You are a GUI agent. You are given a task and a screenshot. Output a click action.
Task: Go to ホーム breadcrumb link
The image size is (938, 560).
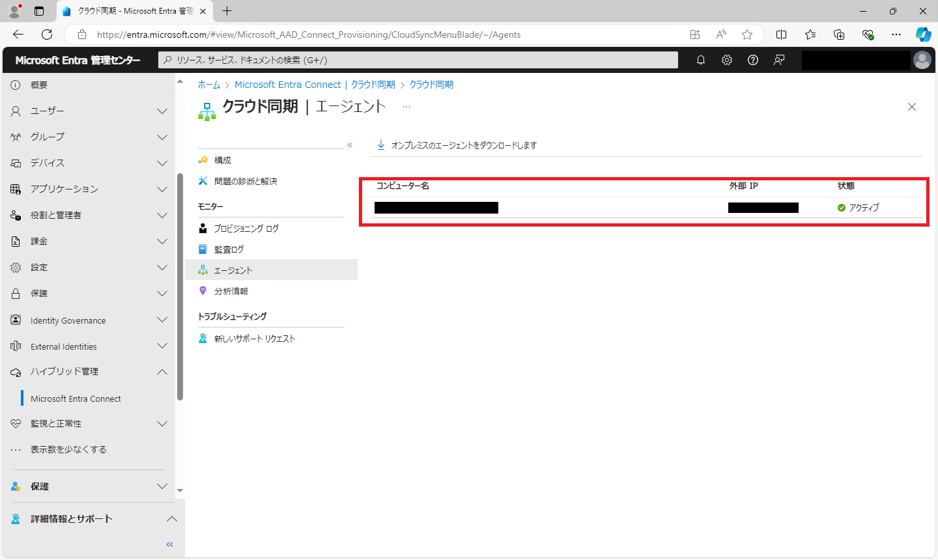click(209, 85)
